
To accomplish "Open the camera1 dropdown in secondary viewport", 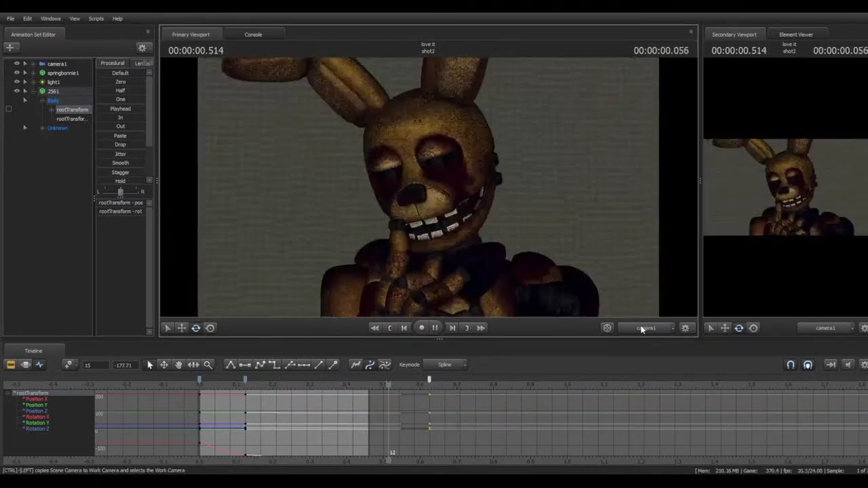I will tap(827, 328).
